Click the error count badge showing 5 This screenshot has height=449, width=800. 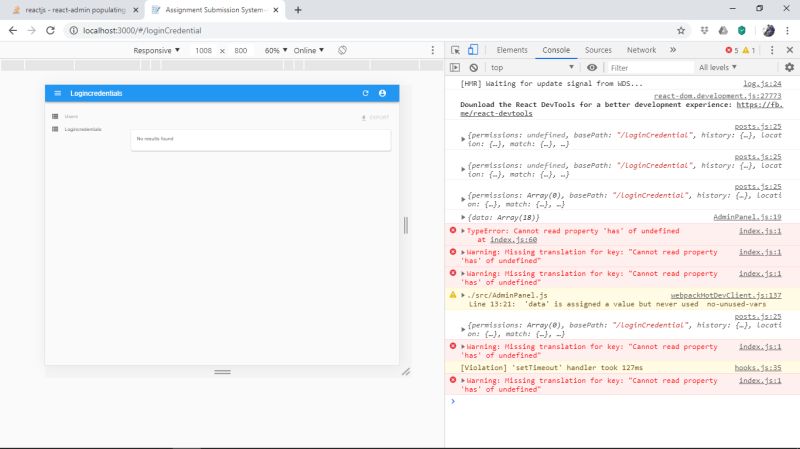click(732, 50)
